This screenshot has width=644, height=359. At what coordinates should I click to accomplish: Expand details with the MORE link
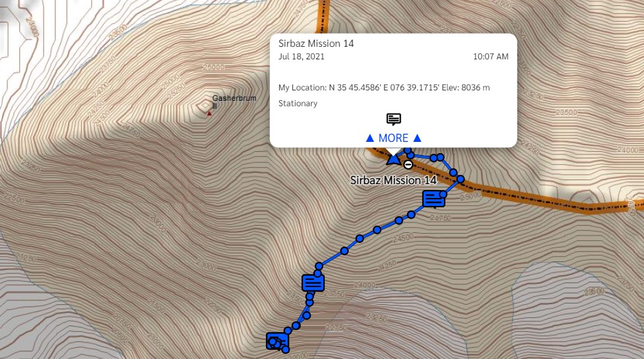point(393,138)
